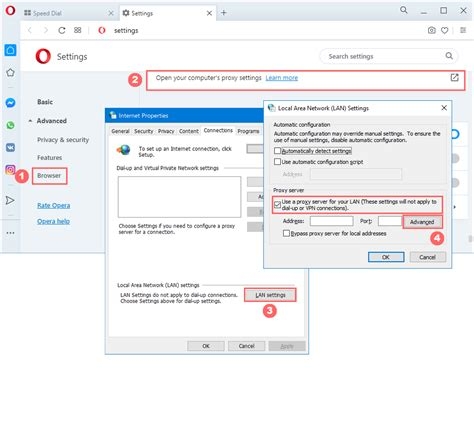Click Open your computer's proxy settings text
The width and height of the screenshot is (474, 442).
209,78
